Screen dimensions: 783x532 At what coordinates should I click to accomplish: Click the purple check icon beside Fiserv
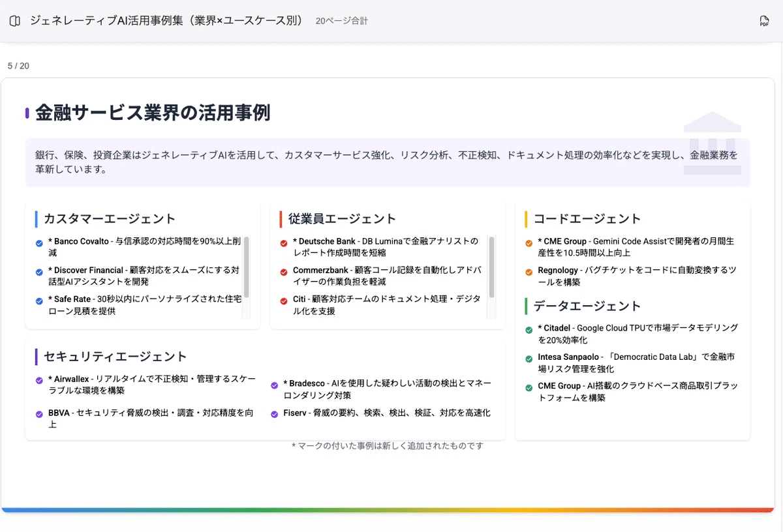pyautogui.click(x=275, y=414)
